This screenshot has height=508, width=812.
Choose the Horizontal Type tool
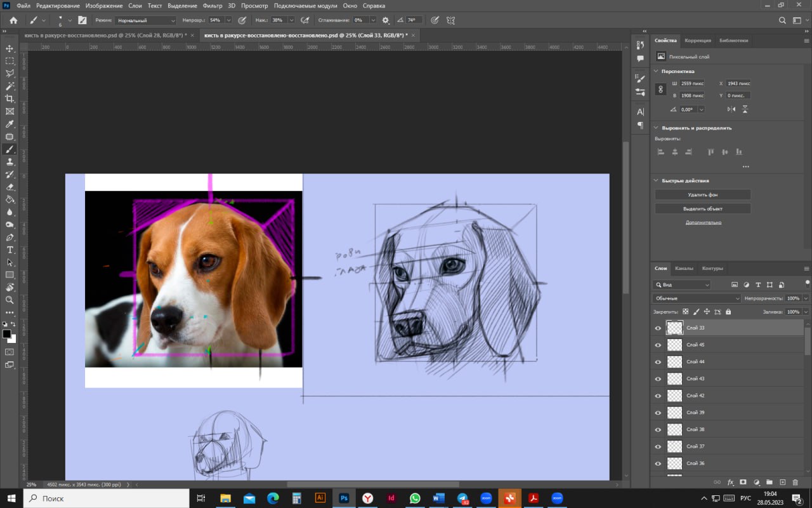point(10,250)
